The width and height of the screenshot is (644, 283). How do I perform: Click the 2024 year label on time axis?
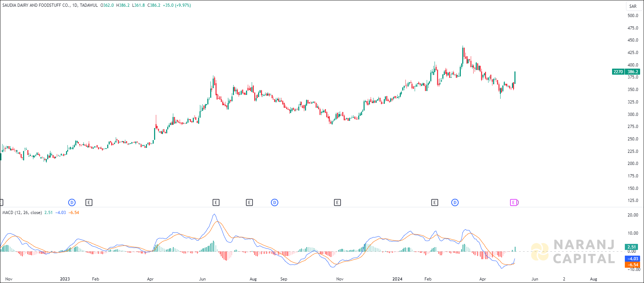point(397,279)
